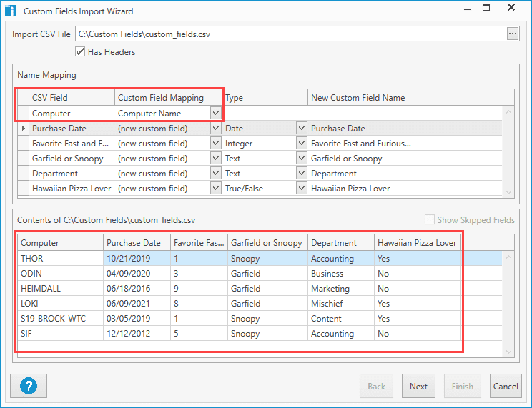This screenshot has width=532, height=408.
Task: Click the help question mark icon
Action: click(x=29, y=386)
